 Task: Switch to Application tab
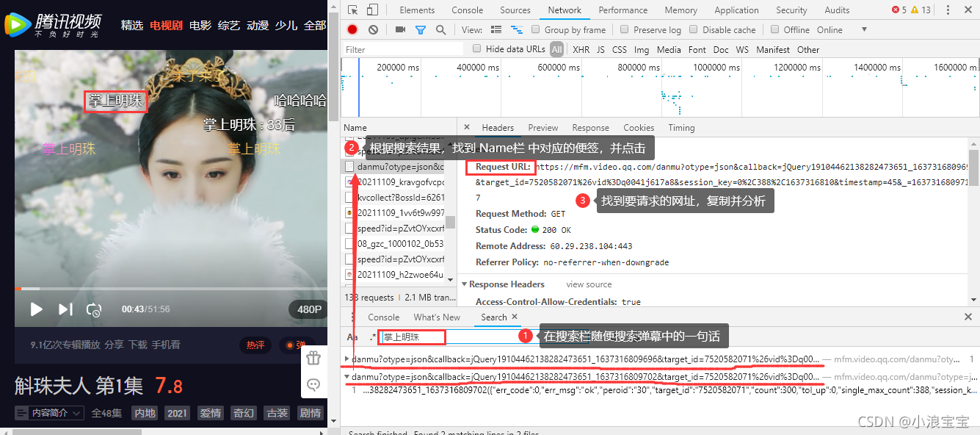(736, 10)
